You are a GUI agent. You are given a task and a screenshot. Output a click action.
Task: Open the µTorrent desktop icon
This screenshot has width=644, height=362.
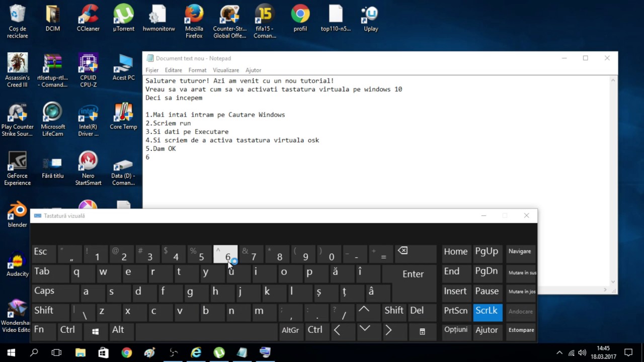pyautogui.click(x=123, y=19)
